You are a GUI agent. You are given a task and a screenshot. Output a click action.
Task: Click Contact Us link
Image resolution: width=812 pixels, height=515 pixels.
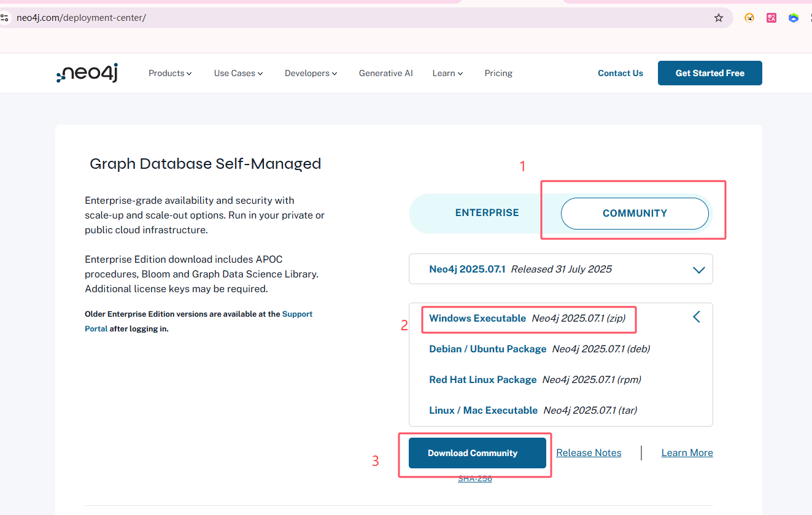tap(621, 73)
